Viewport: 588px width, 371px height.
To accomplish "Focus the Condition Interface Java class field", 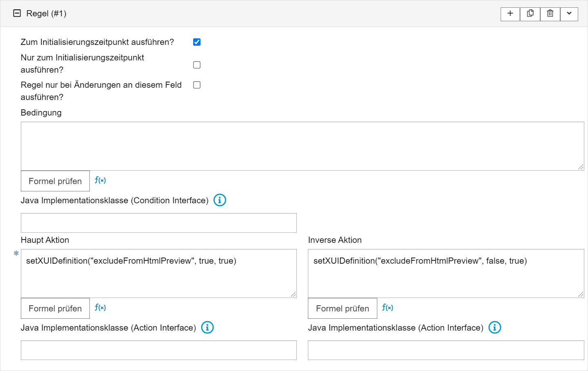I will pos(158,223).
